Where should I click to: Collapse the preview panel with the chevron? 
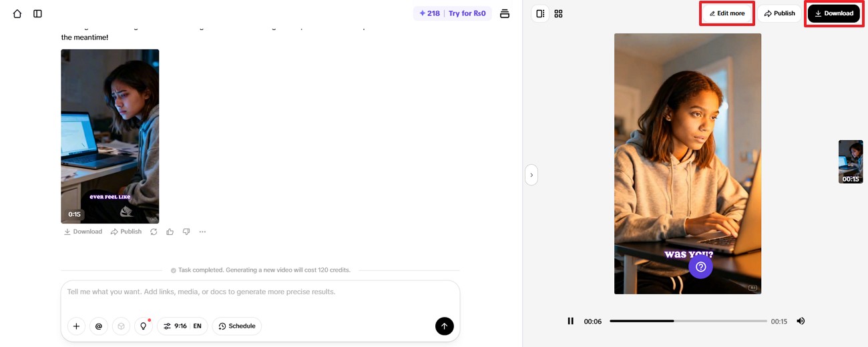tap(531, 175)
